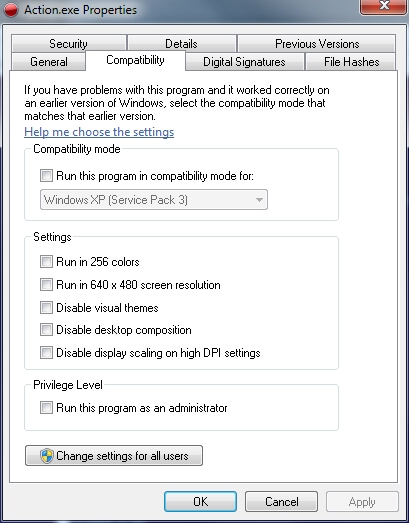Open the Windows XP (Service Pack 3) dropdown
Viewport: 409px width, 523px height.
154,200
